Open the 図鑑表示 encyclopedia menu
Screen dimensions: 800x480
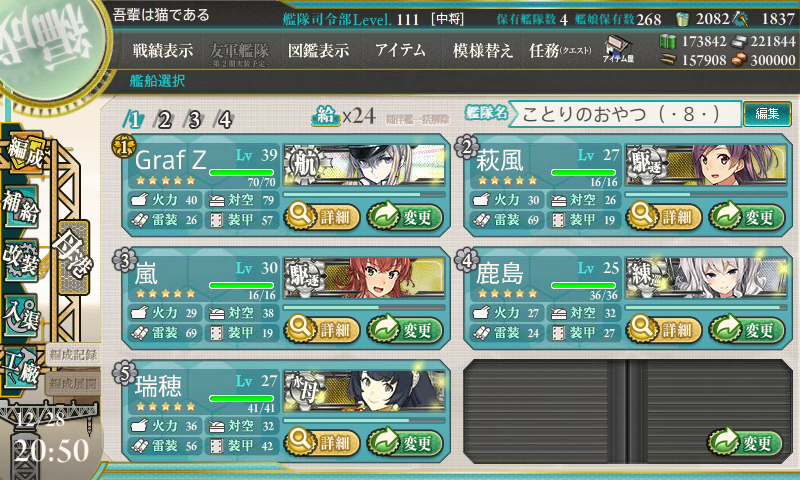[318, 50]
